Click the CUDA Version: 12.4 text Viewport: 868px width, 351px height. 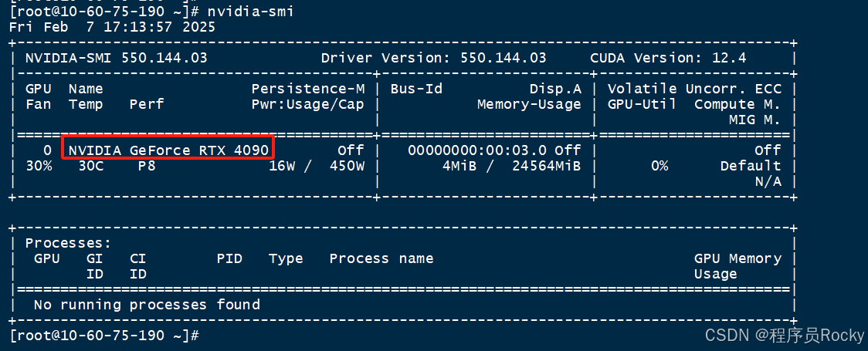(668, 58)
